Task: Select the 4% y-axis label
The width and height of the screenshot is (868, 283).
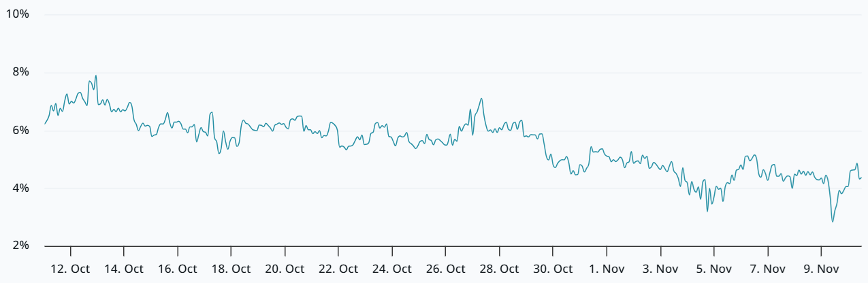Action: [20, 188]
